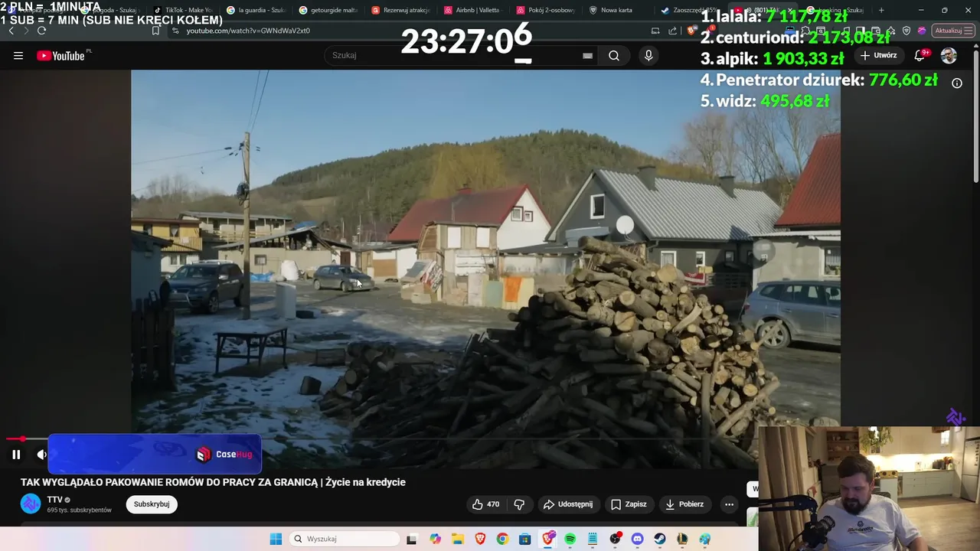980x551 pixels.
Task: Switch to the TikTok - Make Your Day tab
Action: (x=183, y=10)
